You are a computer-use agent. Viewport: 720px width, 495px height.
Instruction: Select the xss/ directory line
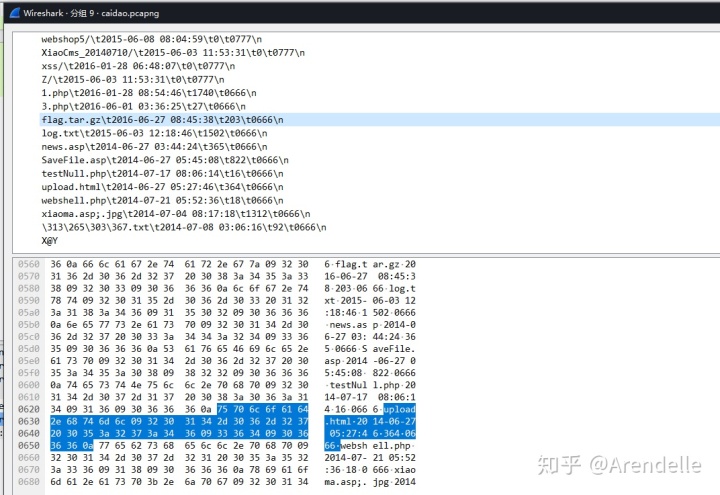pyautogui.click(x=138, y=66)
